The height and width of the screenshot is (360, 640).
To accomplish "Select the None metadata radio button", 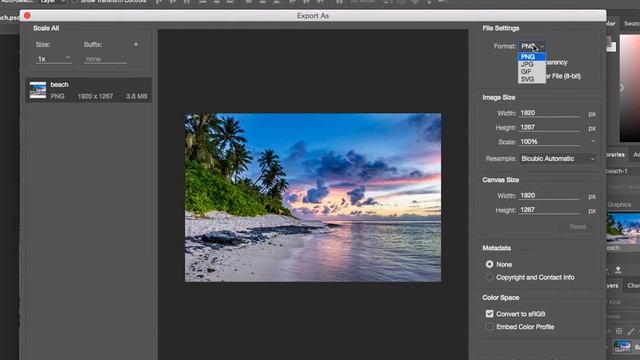I will point(489,264).
